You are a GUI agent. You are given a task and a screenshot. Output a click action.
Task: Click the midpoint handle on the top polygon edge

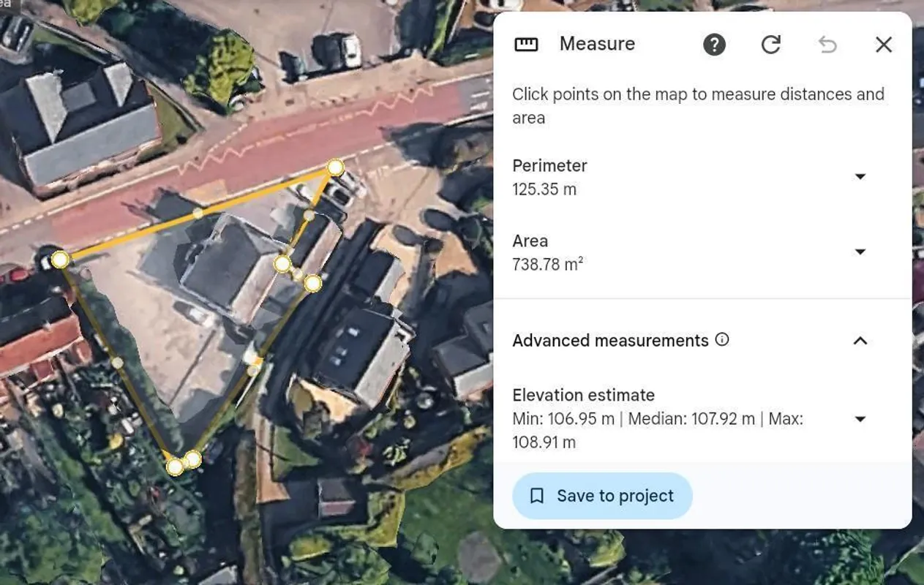click(198, 213)
